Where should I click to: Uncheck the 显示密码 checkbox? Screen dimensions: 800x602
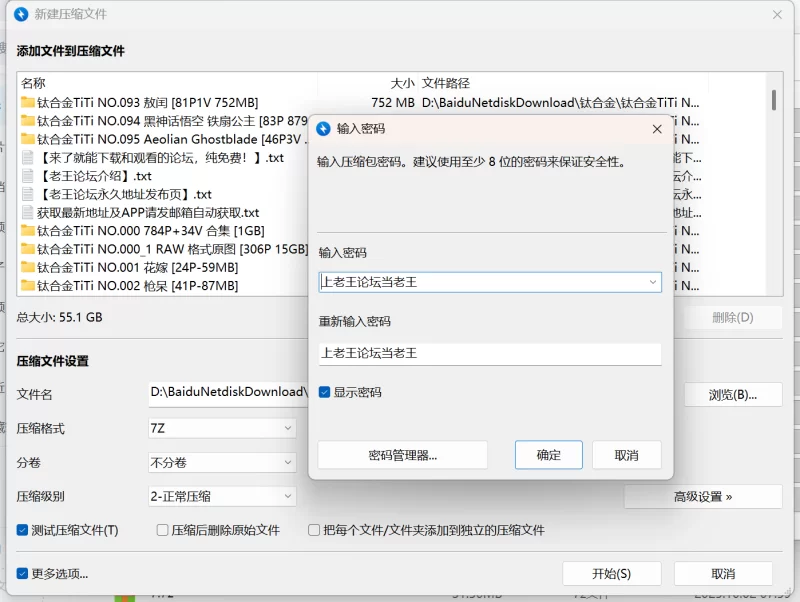click(324, 392)
